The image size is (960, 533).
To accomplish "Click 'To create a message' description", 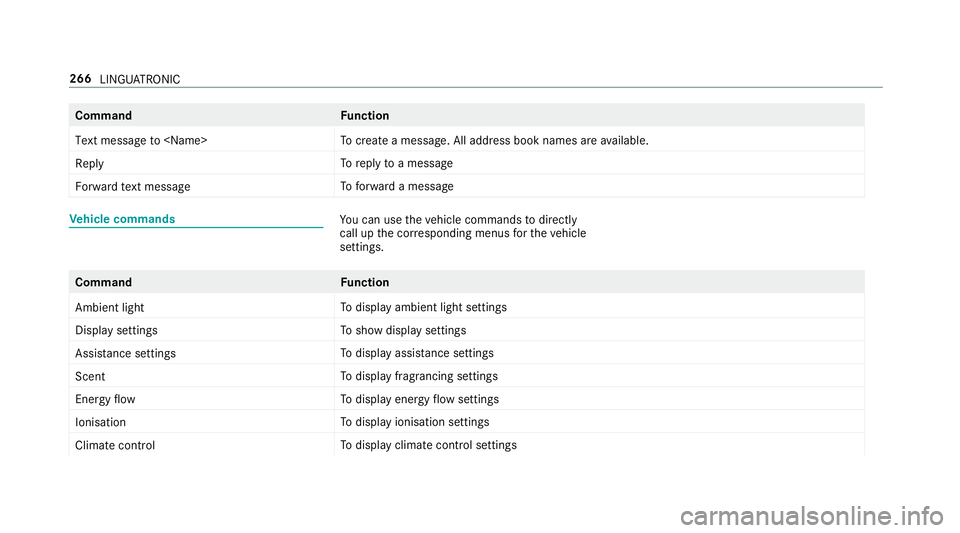I will tap(493, 140).
